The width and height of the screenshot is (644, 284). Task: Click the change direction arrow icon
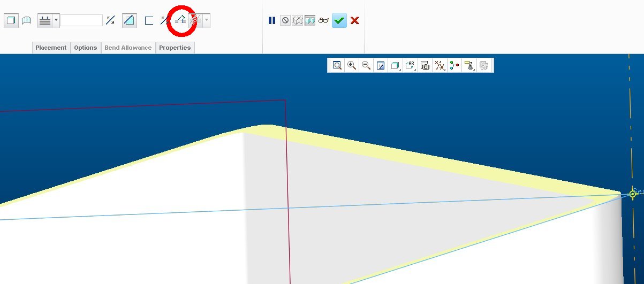pyautogui.click(x=164, y=21)
